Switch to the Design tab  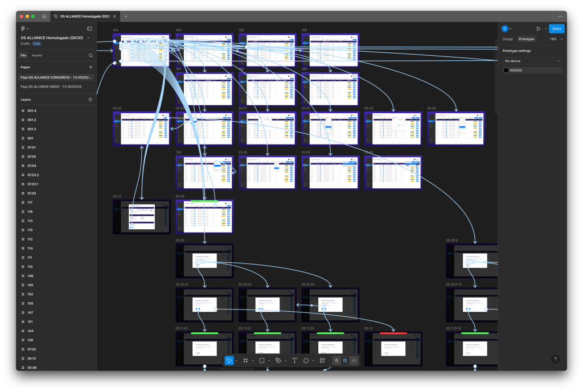tap(507, 39)
